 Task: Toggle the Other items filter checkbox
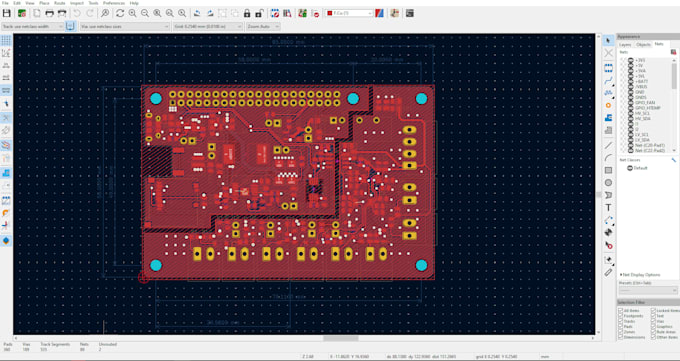pos(654,337)
